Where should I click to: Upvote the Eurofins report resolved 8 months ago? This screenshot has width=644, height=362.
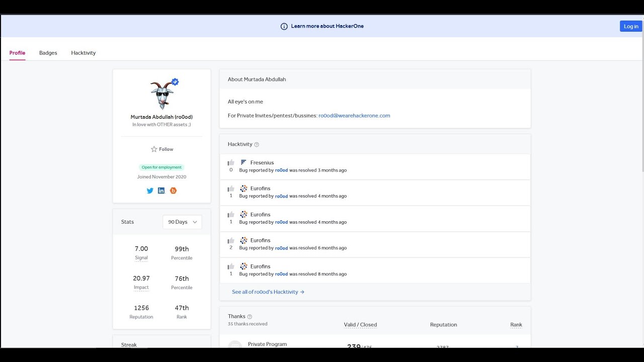(x=231, y=266)
